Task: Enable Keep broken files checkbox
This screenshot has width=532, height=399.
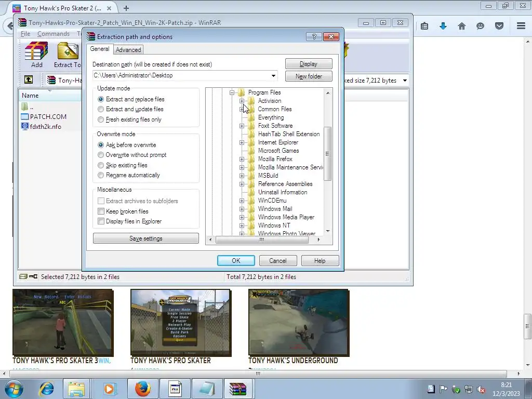Action: pos(101,211)
